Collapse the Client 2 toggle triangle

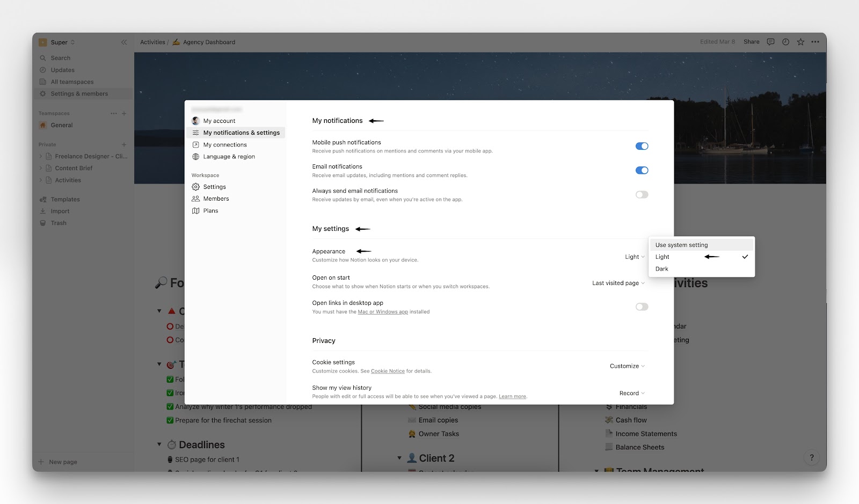[x=399, y=458]
